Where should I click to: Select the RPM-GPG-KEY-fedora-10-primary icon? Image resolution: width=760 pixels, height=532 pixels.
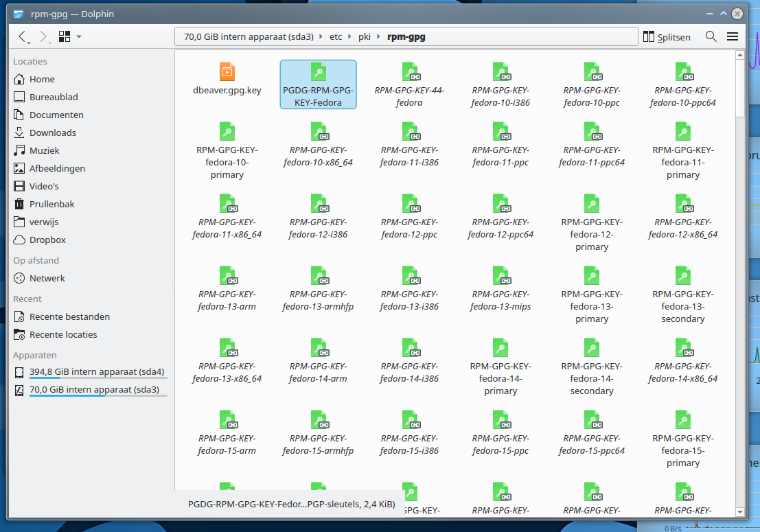(x=227, y=131)
